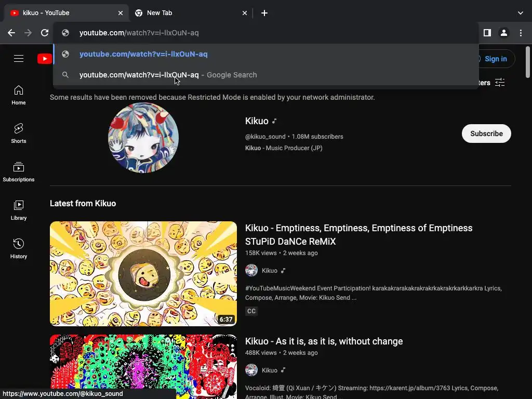Reload the page with the refresh icon
Viewport: 532px width, 399px height.
point(45,33)
